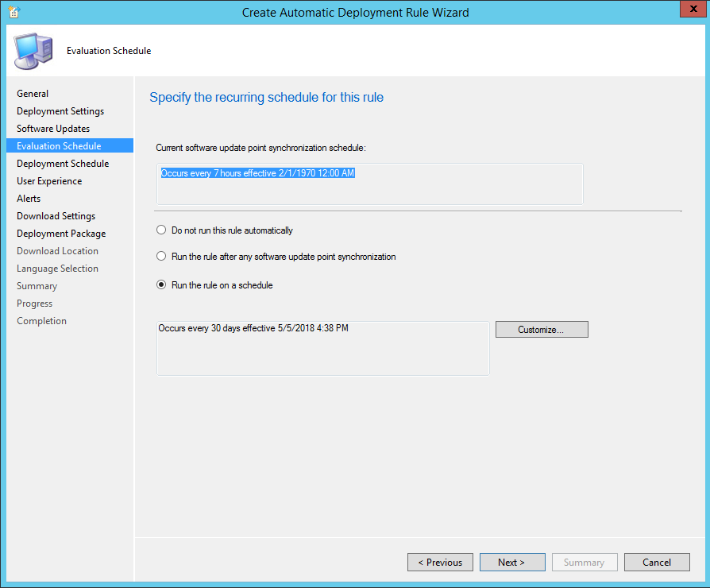
Task: Select the Evaluation Schedule page
Action: (x=59, y=146)
